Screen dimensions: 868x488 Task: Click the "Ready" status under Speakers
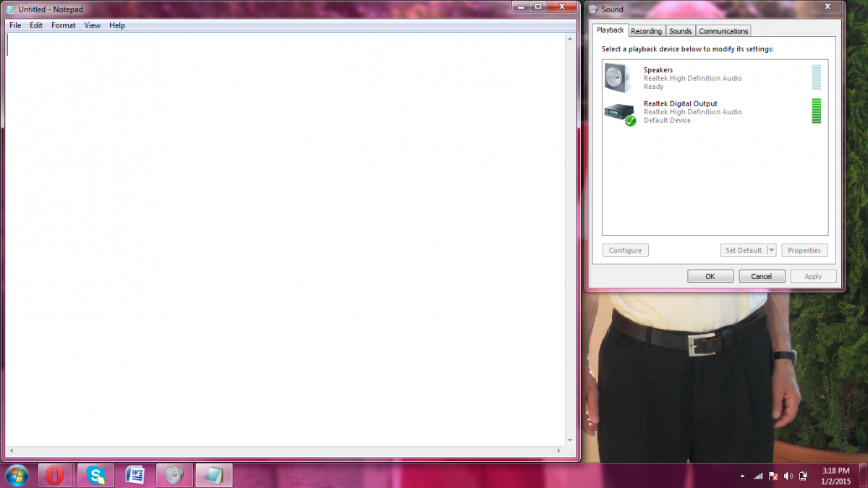653,87
